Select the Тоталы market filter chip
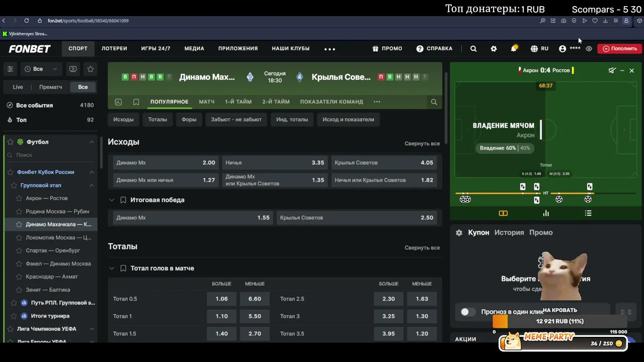644x362 pixels. click(157, 120)
